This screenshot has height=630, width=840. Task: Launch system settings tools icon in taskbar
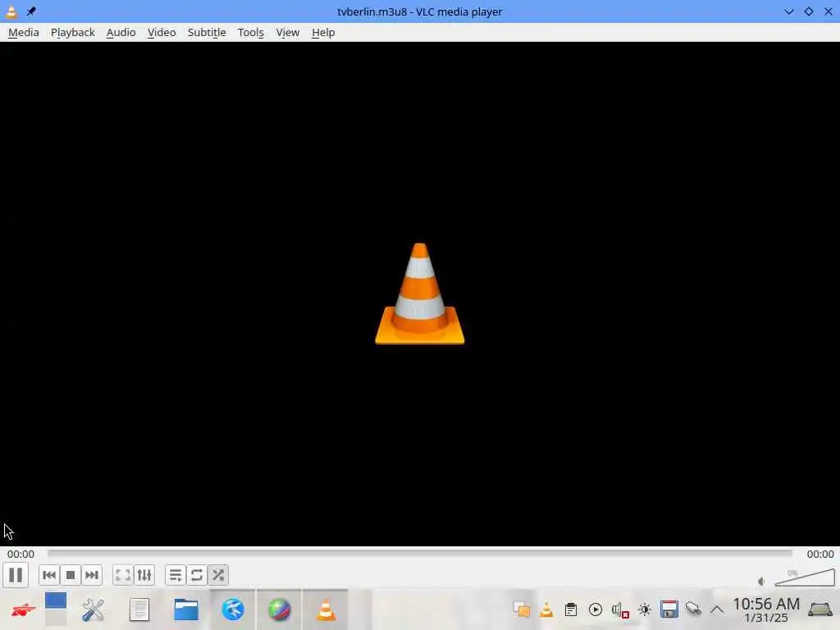pyautogui.click(x=93, y=609)
